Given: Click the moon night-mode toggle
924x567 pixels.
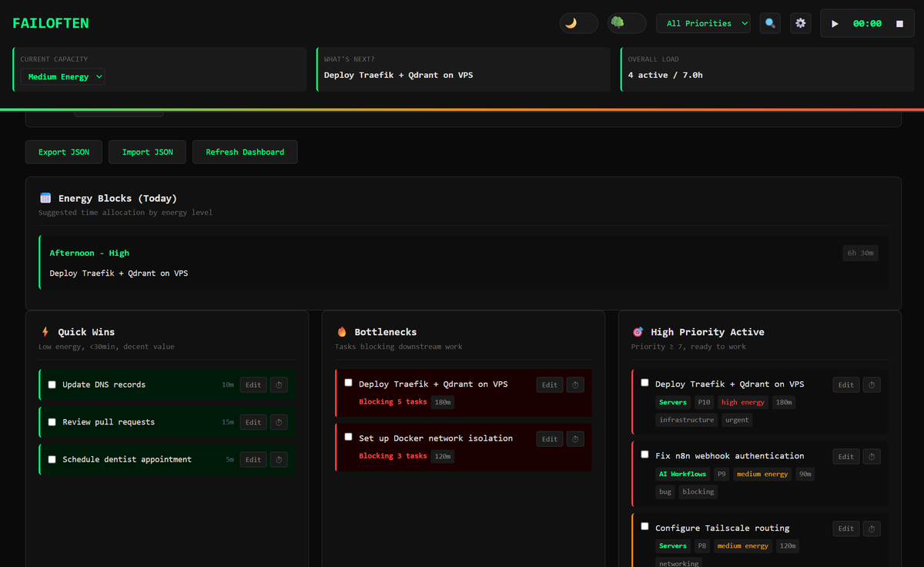Looking at the screenshot, I should [x=579, y=23].
